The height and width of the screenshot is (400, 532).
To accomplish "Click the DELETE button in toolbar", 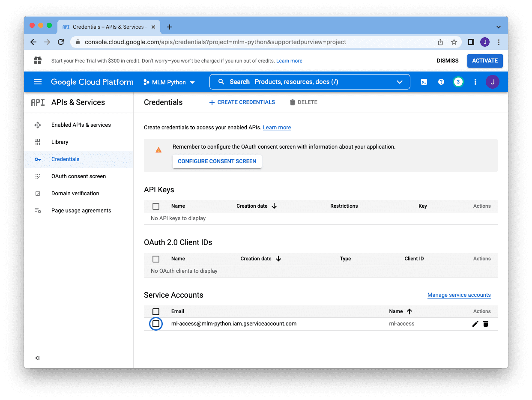I will pyautogui.click(x=303, y=102).
